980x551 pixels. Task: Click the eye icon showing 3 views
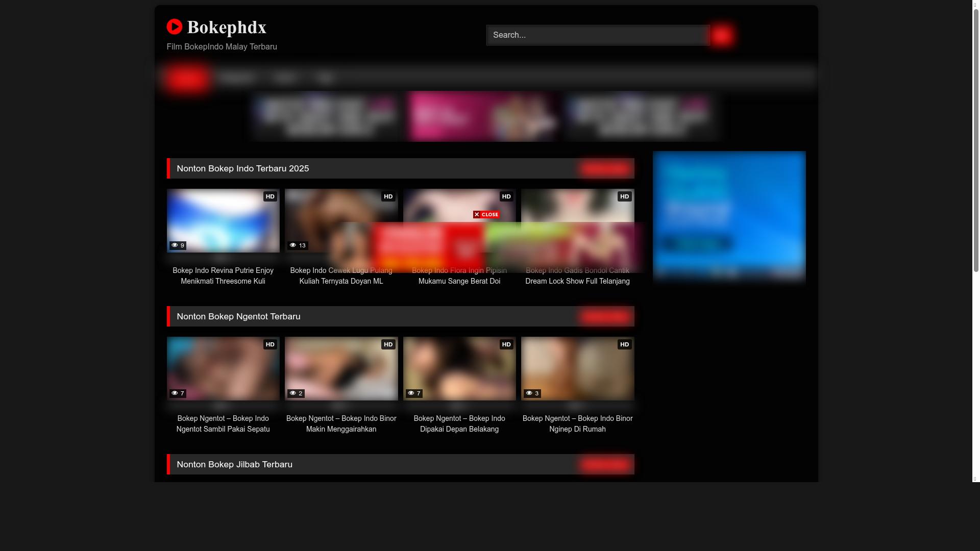click(529, 393)
